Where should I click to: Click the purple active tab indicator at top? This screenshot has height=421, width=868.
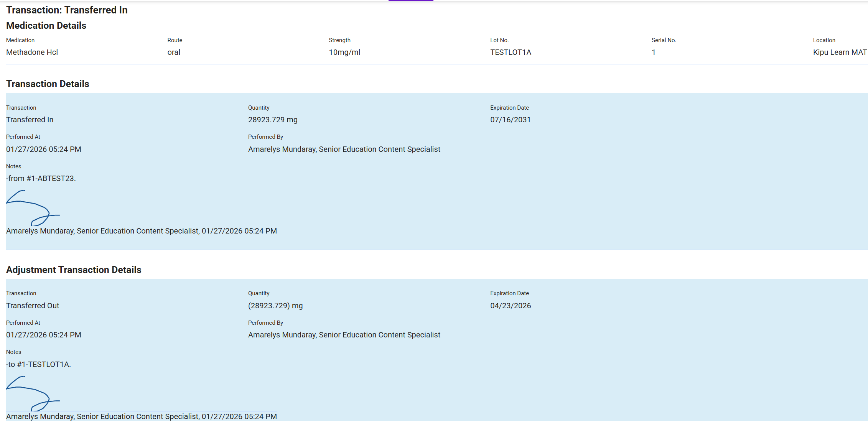pyautogui.click(x=410, y=1)
